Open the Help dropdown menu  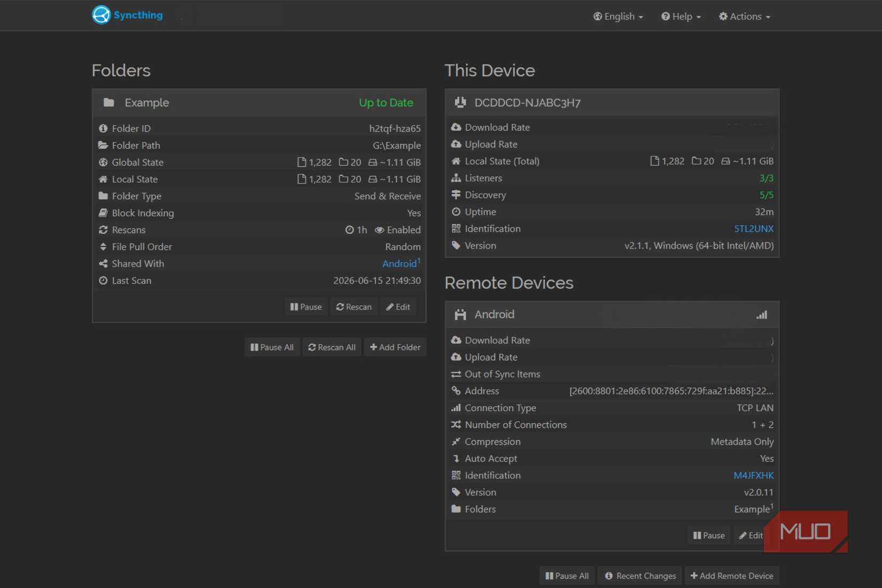click(681, 17)
